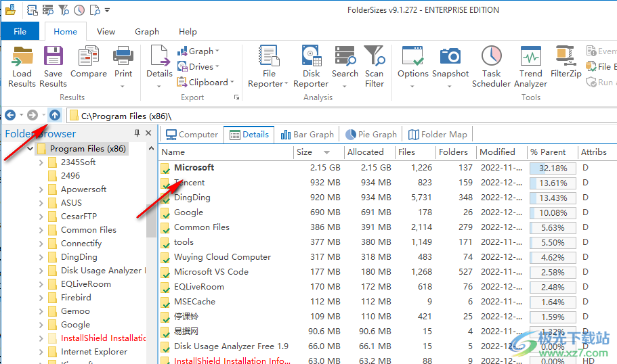Open the File menu

pyautogui.click(x=20, y=31)
